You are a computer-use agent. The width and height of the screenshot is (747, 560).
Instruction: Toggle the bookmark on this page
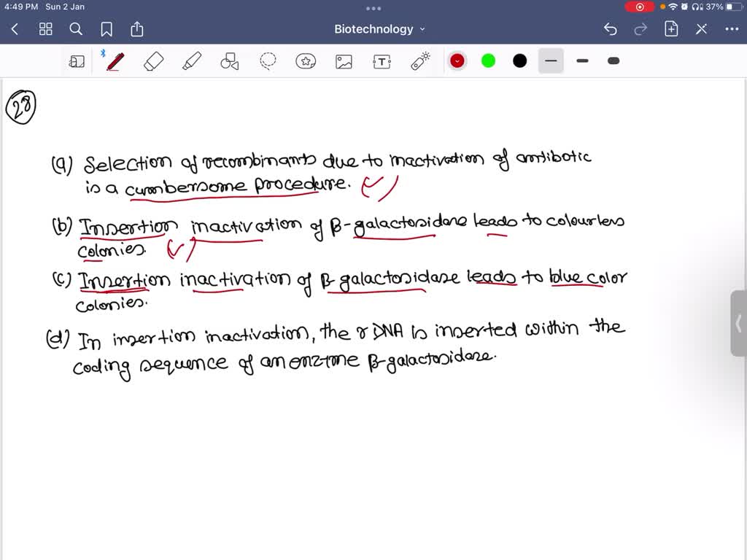pos(107,29)
